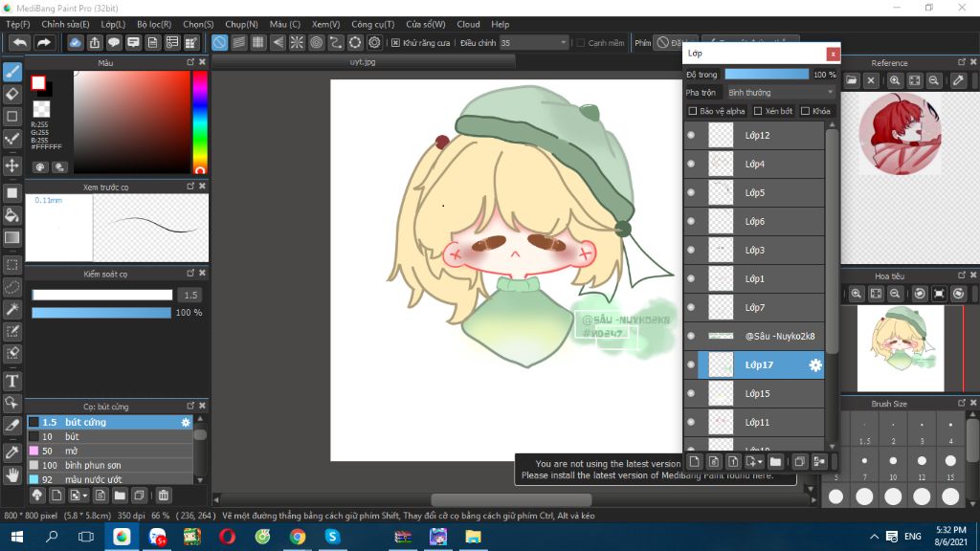Image resolution: width=980 pixels, height=551 pixels.
Task: Zoom in within Hoa tiêu navigator
Action: [857, 294]
